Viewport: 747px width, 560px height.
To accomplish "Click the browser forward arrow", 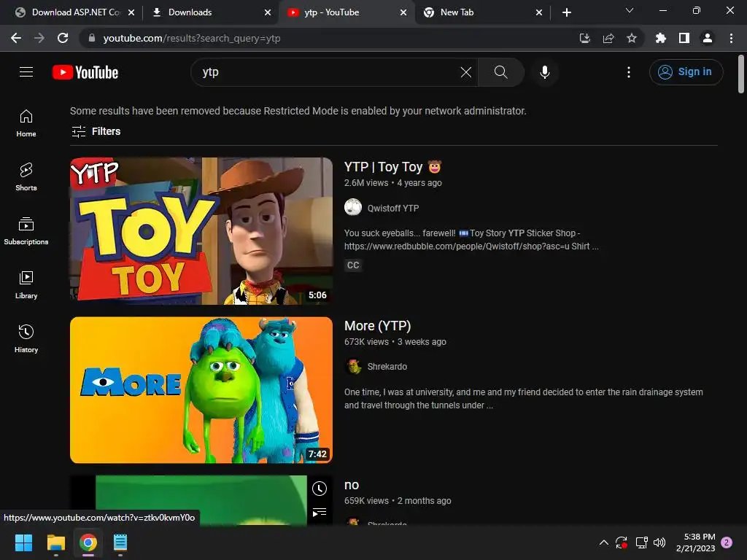I will [39, 38].
